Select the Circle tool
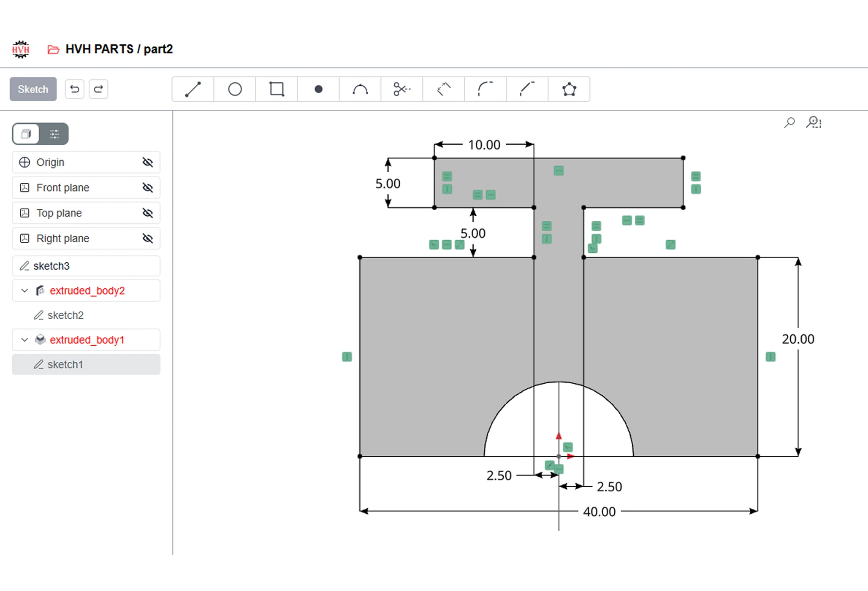 [235, 89]
